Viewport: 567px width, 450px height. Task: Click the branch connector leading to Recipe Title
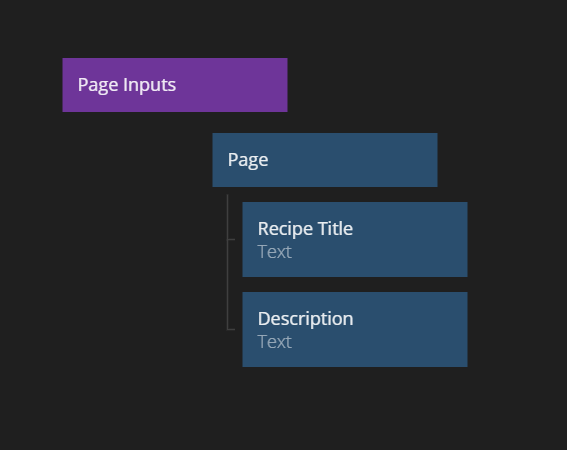tap(231, 239)
